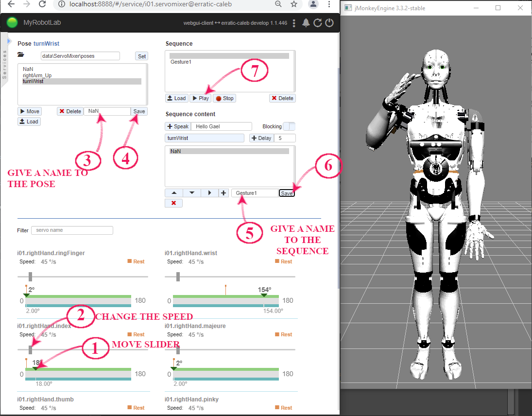The width and height of the screenshot is (532, 416).
Task: Select Gesture1 in the Sequence list
Action: tap(181, 62)
